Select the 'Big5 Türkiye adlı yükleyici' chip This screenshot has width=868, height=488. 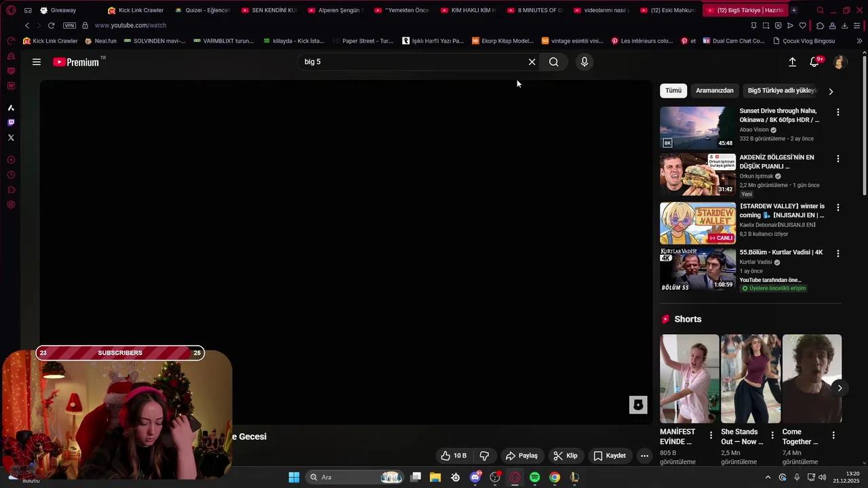point(782,90)
